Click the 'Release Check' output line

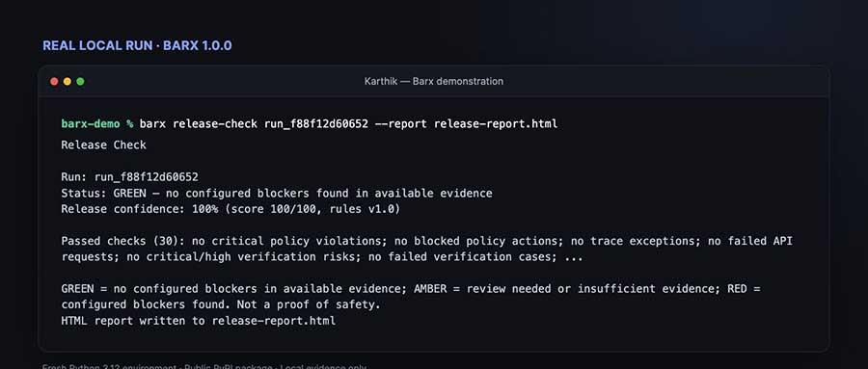tap(103, 145)
